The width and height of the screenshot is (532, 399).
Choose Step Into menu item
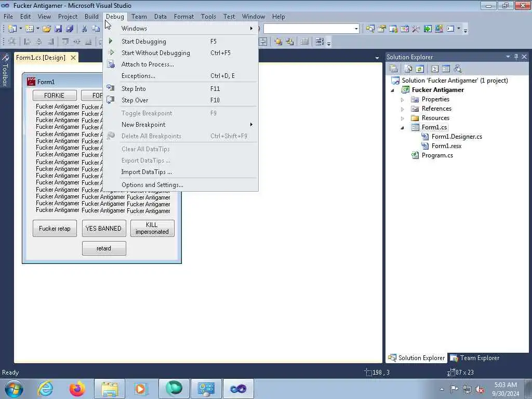point(180,89)
